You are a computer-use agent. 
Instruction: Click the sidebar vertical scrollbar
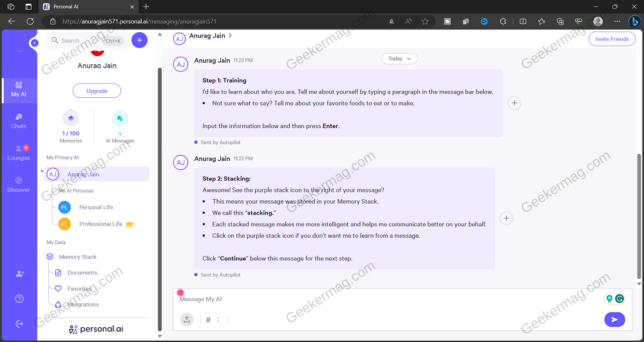pos(160,199)
